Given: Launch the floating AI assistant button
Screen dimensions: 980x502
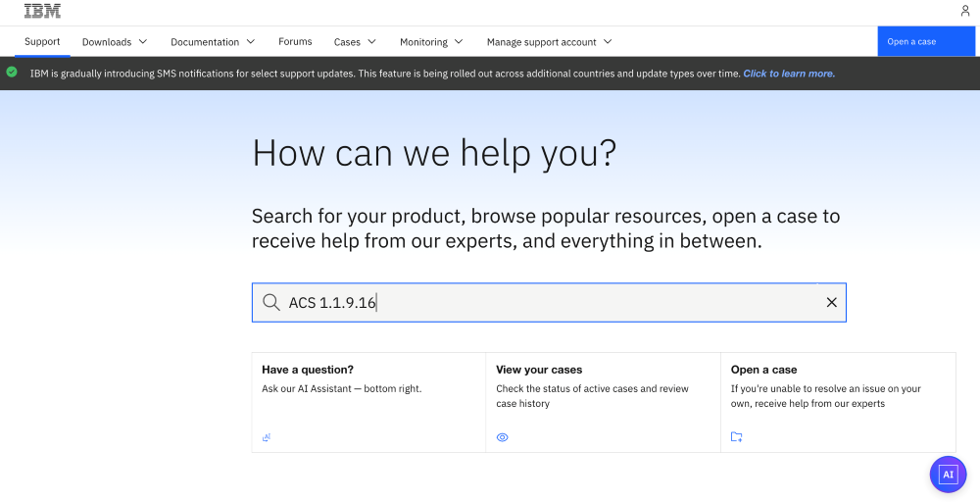Looking at the screenshot, I should point(948,475).
